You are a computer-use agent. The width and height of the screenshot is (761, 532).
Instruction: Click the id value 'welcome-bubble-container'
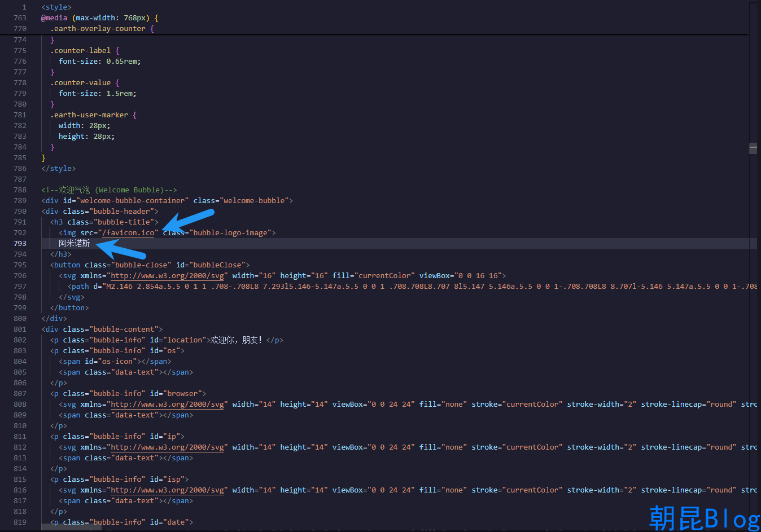click(133, 200)
